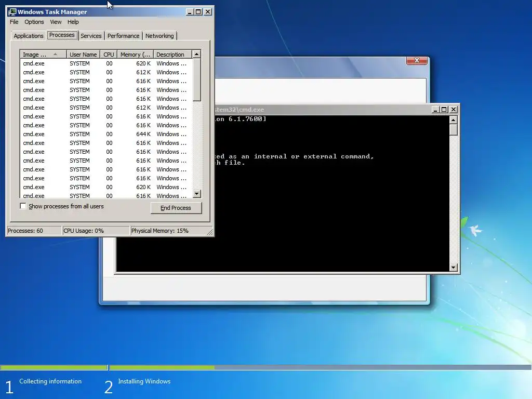Click the process list scrollbar thumb
This screenshot has width=532, height=399.
pyautogui.click(x=197, y=79)
